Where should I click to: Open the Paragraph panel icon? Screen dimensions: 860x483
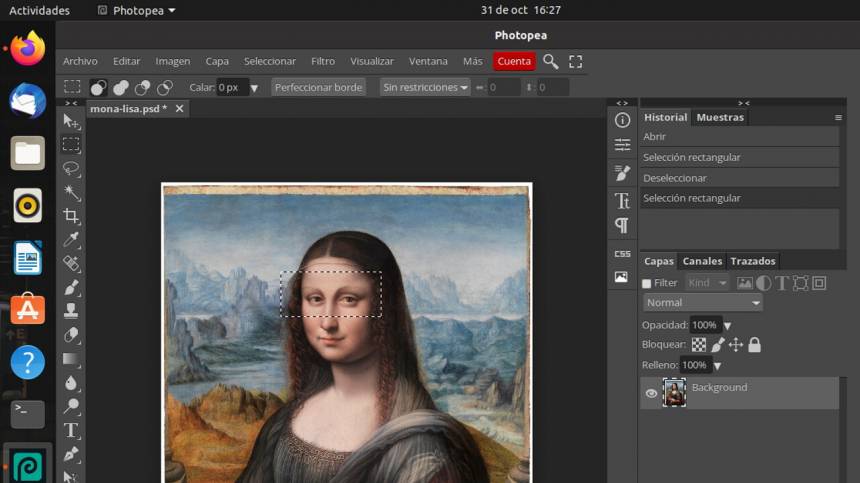622,225
